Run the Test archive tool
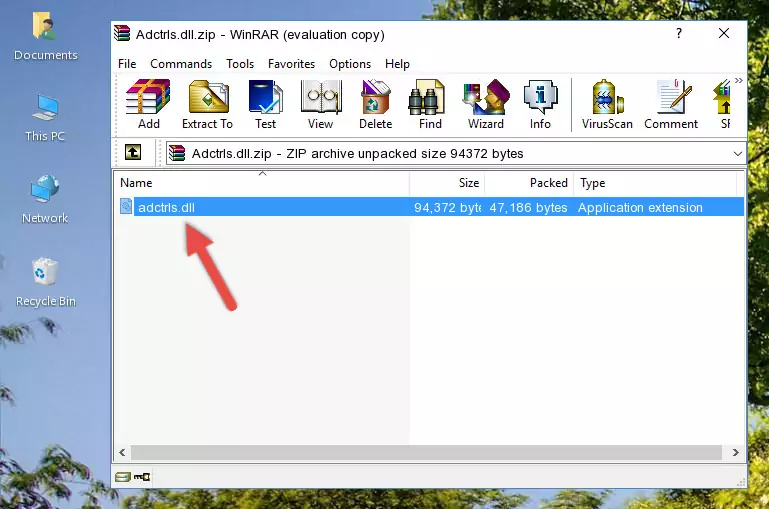Viewport: 769px width, 509px height. point(265,104)
